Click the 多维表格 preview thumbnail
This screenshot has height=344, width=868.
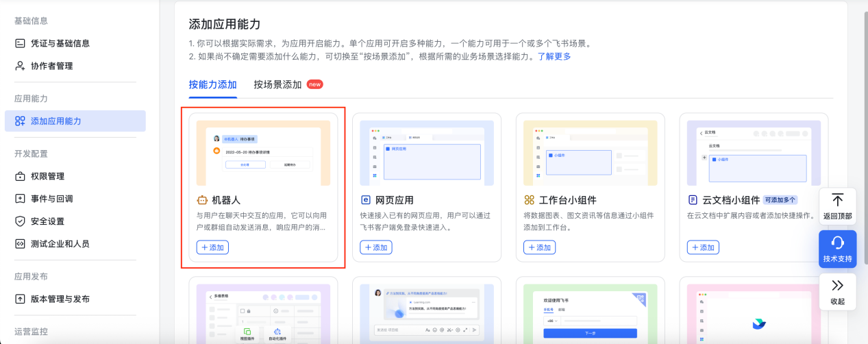(x=263, y=314)
